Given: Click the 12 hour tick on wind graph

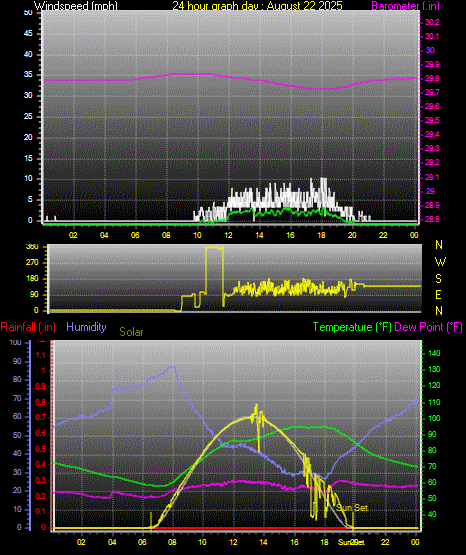Looking at the screenshot, I should click(228, 235).
